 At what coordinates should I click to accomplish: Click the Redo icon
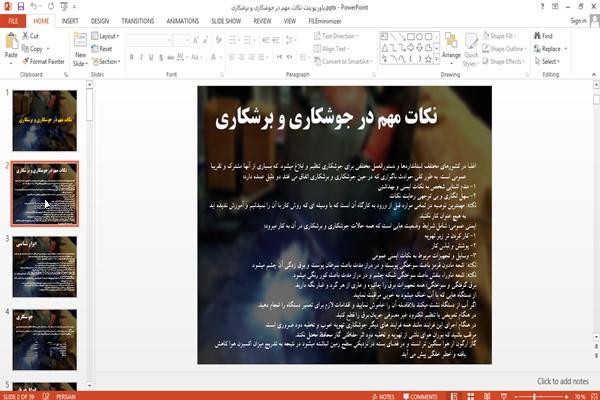point(51,7)
